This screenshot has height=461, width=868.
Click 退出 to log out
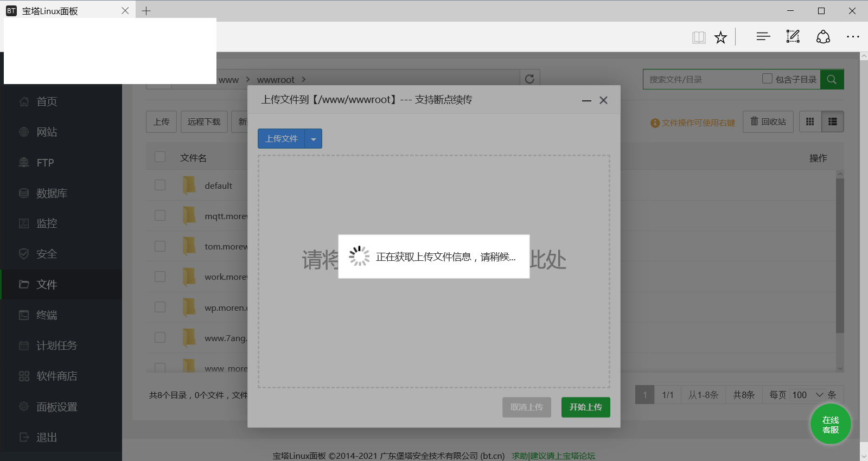(x=61, y=437)
